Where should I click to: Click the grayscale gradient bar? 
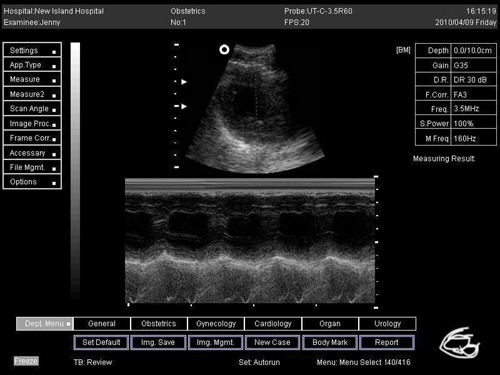point(75,171)
